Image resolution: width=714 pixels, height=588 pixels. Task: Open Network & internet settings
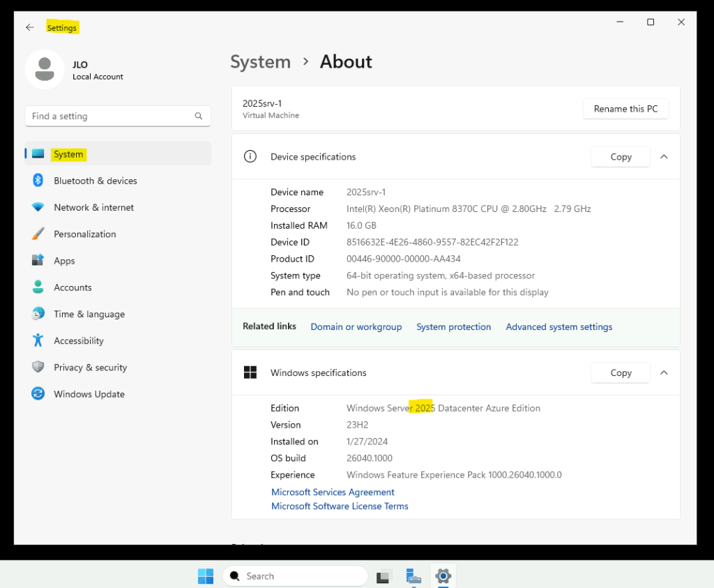coord(118,207)
